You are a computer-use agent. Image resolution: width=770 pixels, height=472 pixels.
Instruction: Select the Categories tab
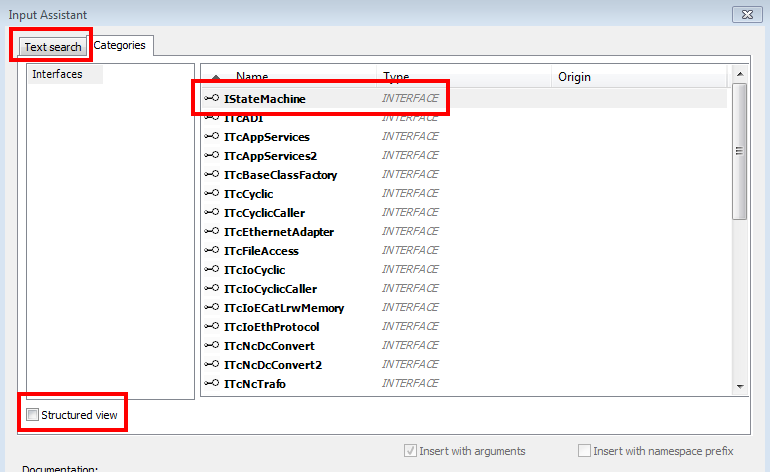coord(119,45)
